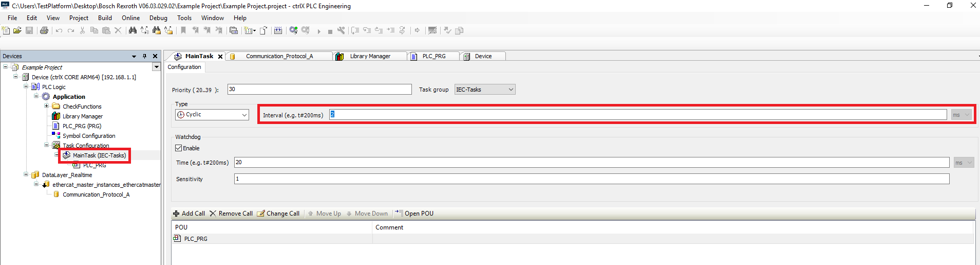Click the Start play icon in toolbar
This screenshot has height=265, width=980.
[x=319, y=31]
